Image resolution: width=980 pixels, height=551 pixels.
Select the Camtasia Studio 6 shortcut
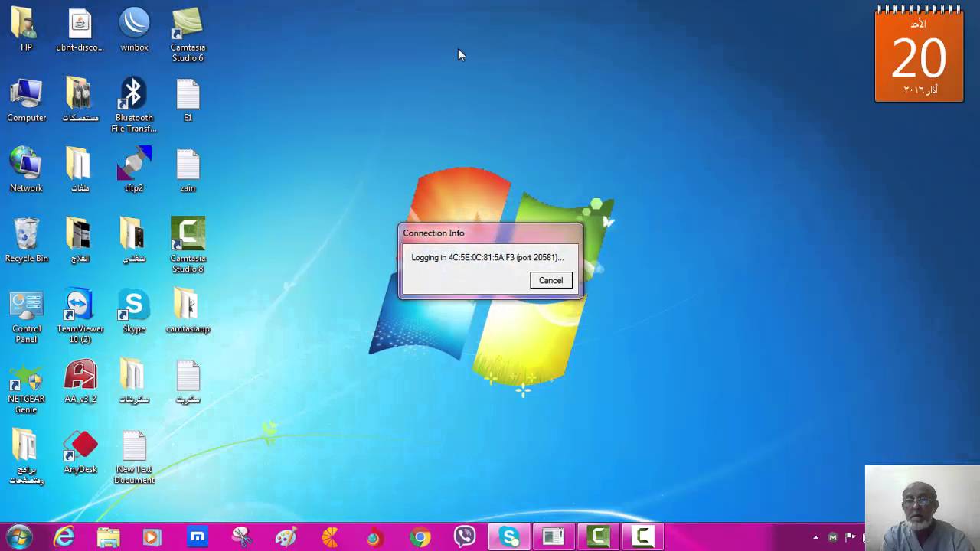click(188, 35)
